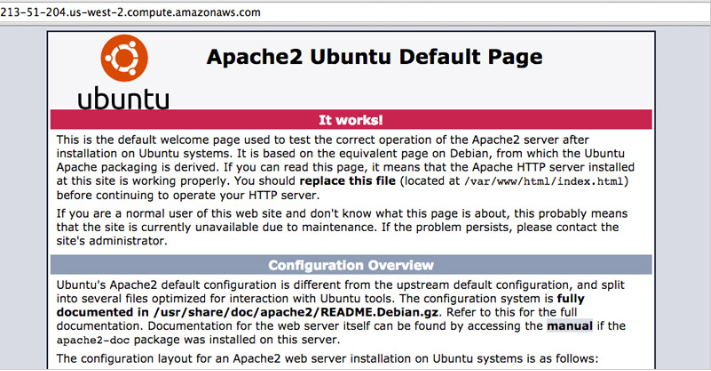
Task: Click the browser address bar URL
Action: pos(130,12)
